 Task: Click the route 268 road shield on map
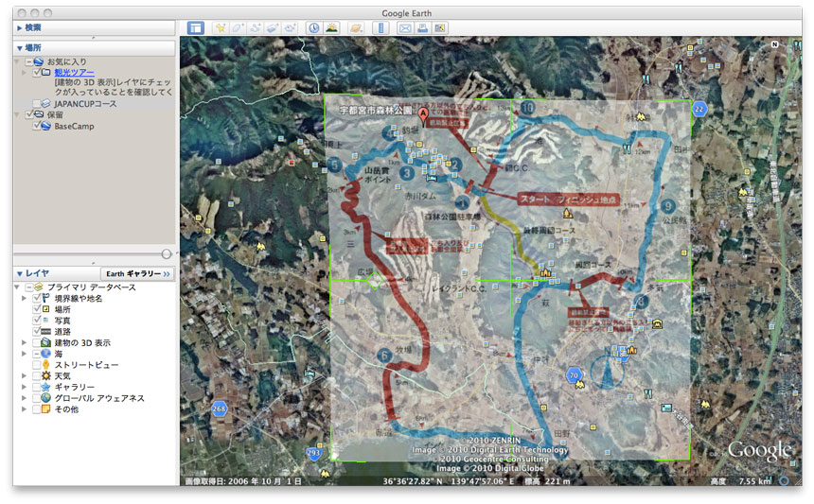(x=219, y=408)
